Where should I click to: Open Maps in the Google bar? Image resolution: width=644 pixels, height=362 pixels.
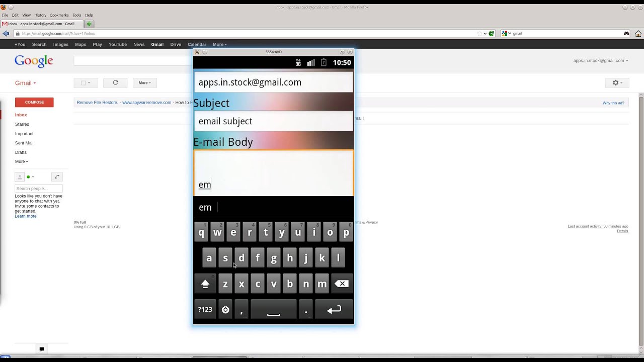[80, 44]
